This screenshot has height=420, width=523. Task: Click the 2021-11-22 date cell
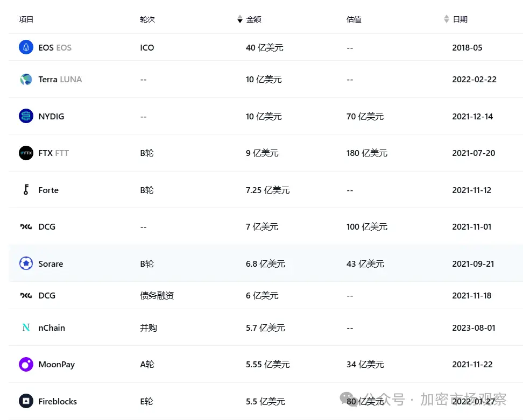pyautogui.click(x=472, y=364)
